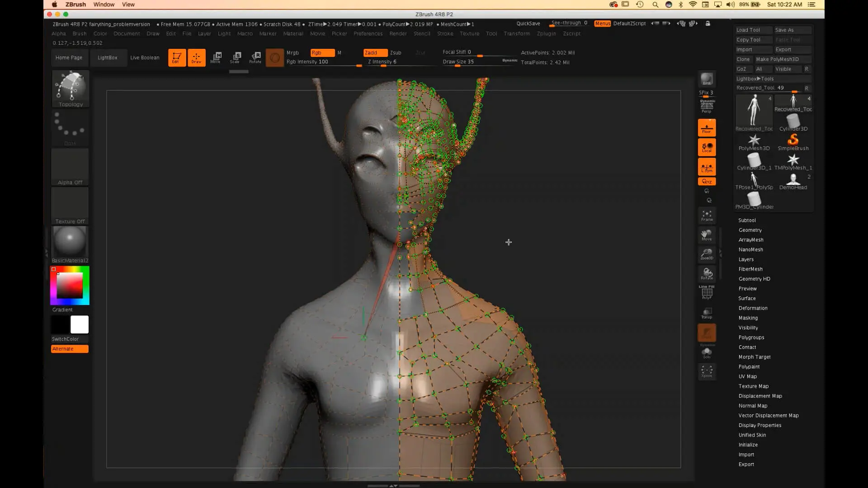Screen dimensions: 868x488
Task: Activate the Move tool in top shelf
Action: pyautogui.click(x=216, y=57)
